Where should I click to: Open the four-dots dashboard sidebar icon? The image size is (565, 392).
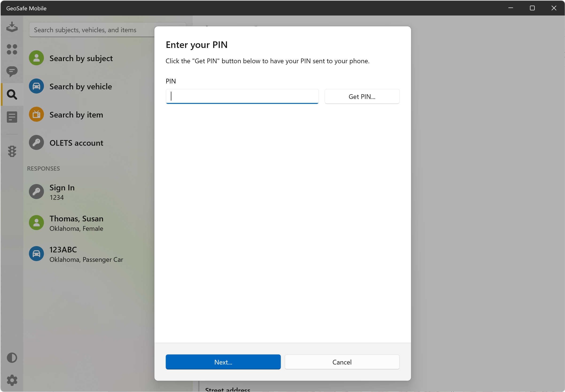pyautogui.click(x=12, y=49)
